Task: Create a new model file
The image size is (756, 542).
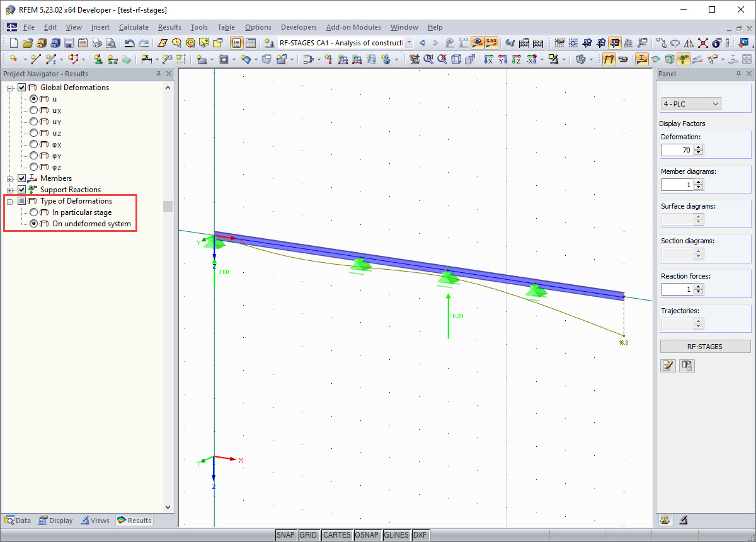Action: [13, 43]
